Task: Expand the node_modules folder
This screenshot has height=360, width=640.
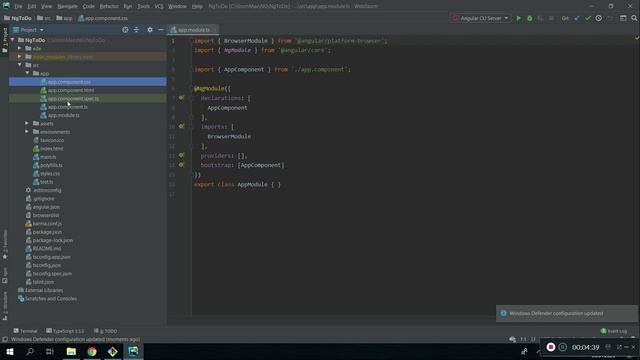Action: pyautogui.click(x=20, y=56)
